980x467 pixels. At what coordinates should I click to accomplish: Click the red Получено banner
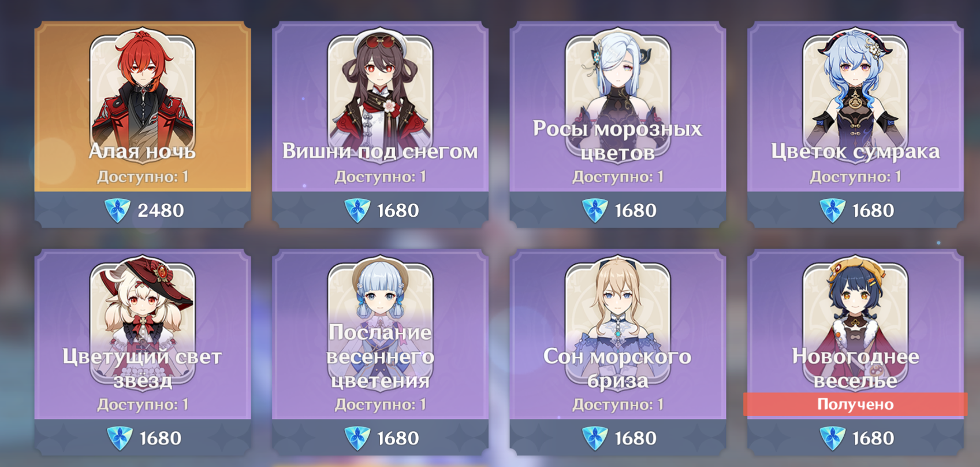tap(855, 405)
